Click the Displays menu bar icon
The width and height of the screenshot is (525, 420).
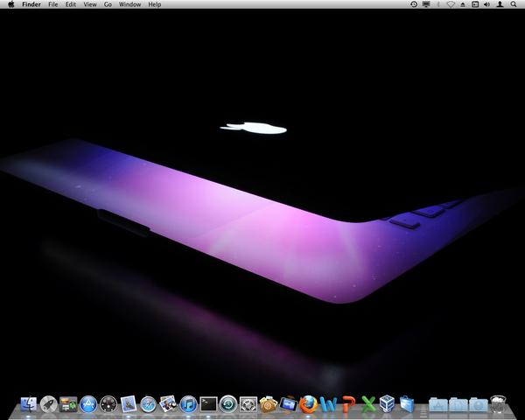click(x=426, y=4)
